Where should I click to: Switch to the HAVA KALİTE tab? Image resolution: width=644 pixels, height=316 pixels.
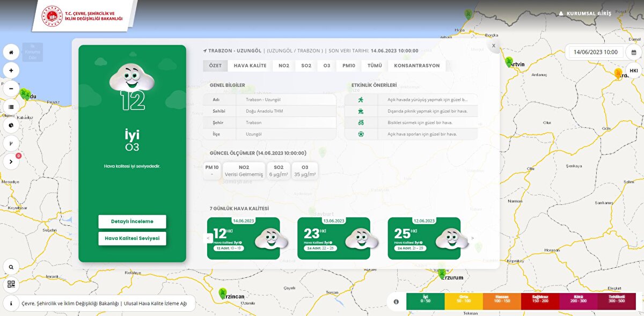pyautogui.click(x=250, y=65)
